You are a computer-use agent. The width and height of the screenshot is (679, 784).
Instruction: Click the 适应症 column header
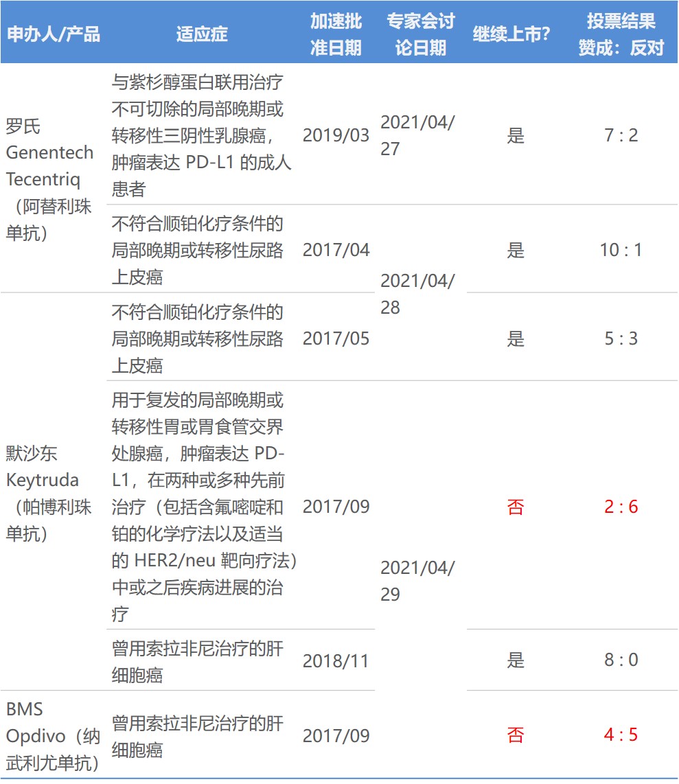(x=202, y=34)
